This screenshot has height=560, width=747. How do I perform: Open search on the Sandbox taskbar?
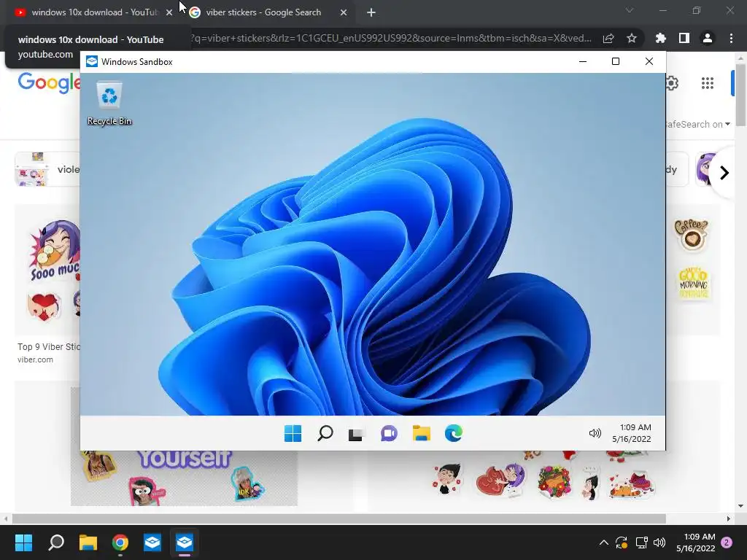pos(325,433)
